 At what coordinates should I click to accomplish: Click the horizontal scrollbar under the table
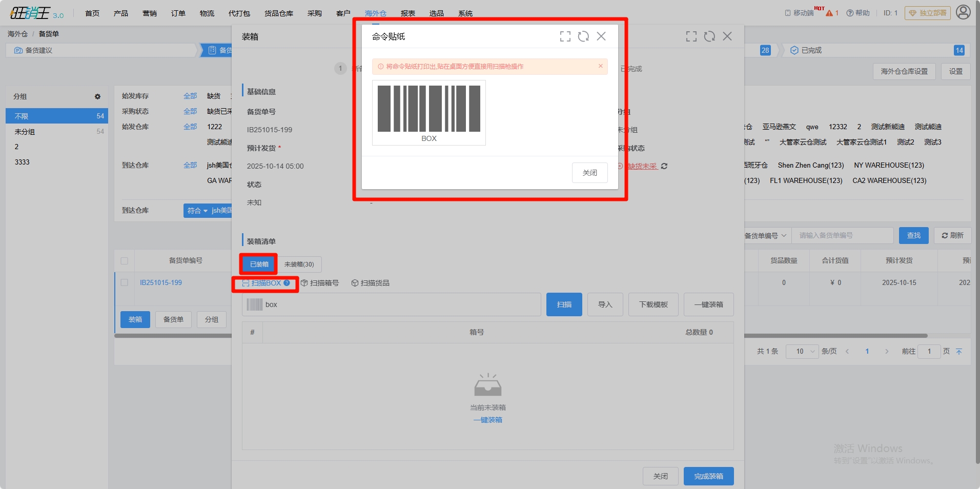pyautogui.click(x=835, y=336)
